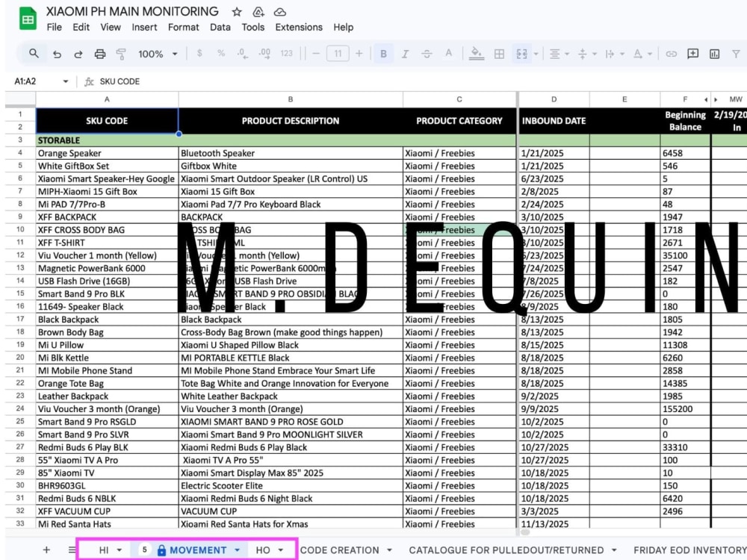Open the all sheets list icon
Image resolution: width=747 pixels, height=560 pixels.
72,550
